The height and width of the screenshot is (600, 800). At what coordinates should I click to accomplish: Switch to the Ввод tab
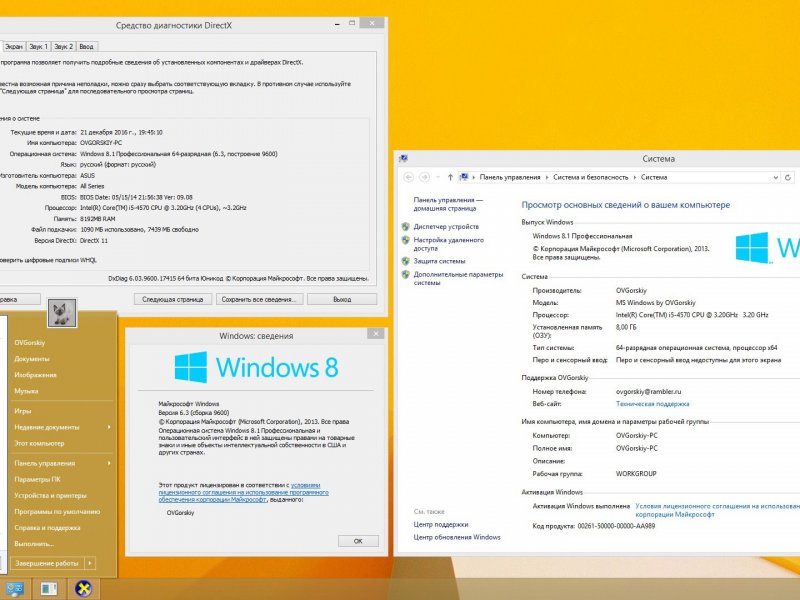pyautogui.click(x=86, y=46)
